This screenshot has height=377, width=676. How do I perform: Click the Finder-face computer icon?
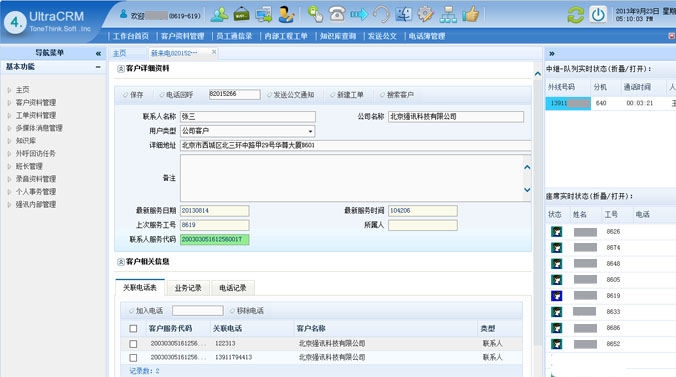tap(404, 15)
